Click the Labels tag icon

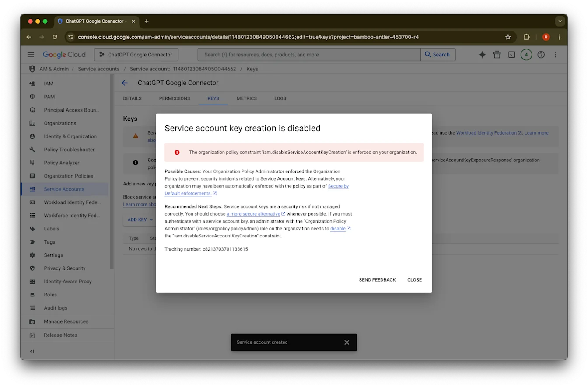(32, 229)
